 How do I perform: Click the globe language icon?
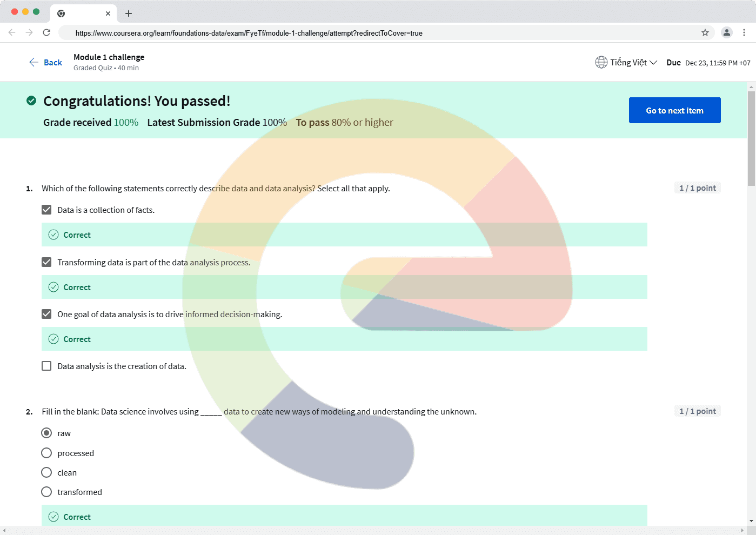[601, 62]
